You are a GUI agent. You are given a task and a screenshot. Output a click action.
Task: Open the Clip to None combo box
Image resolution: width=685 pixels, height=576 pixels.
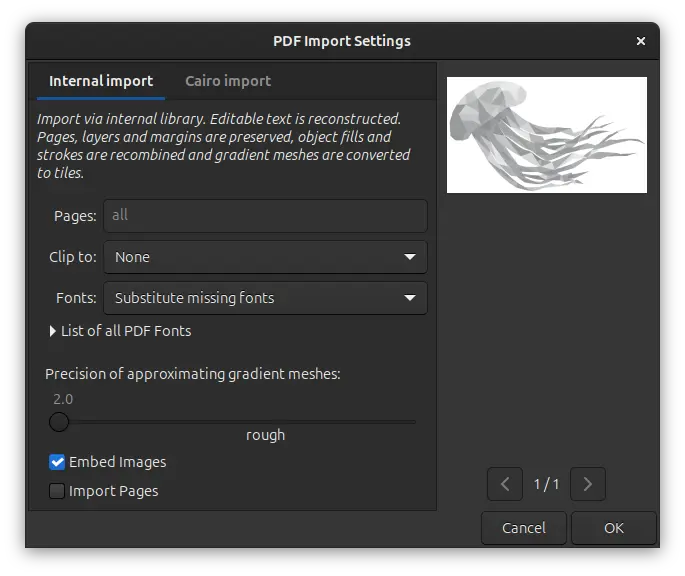tap(264, 257)
